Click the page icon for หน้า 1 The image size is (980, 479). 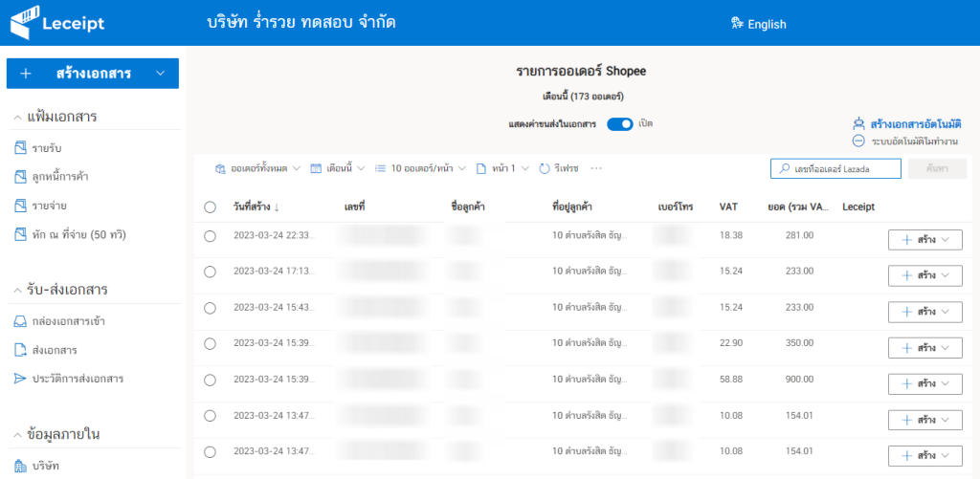tap(480, 168)
